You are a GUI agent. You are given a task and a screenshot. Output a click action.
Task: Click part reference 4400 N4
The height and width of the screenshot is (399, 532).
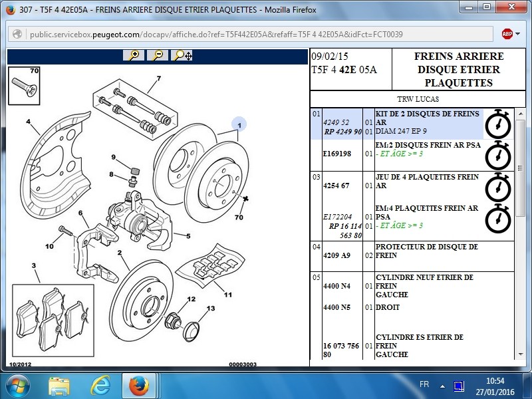tap(336, 286)
